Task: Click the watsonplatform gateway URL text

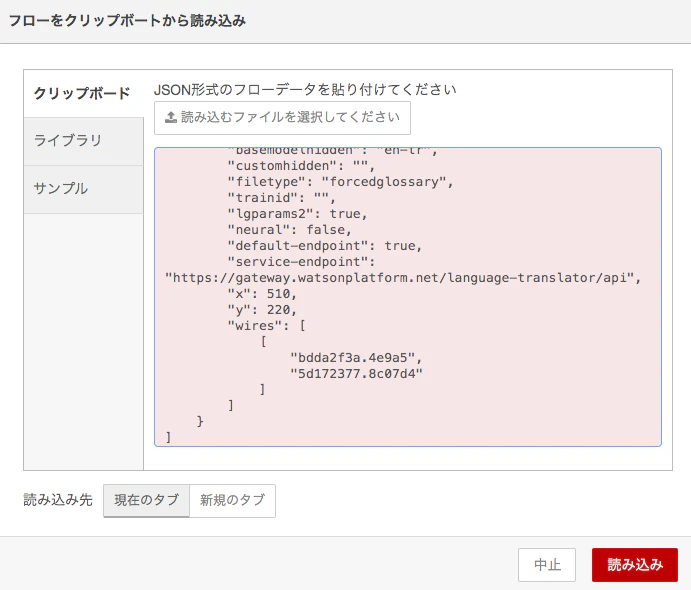Action: 403,278
